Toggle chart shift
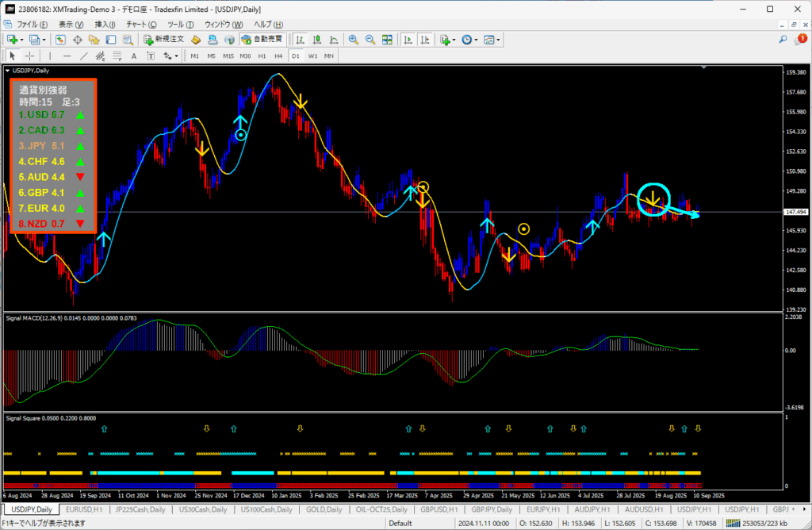 [425, 40]
